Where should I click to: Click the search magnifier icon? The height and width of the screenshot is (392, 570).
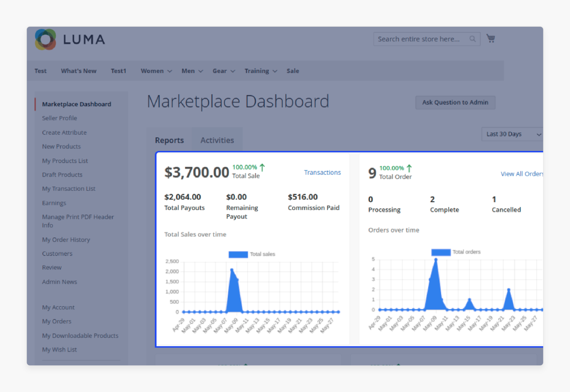[x=472, y=39]
